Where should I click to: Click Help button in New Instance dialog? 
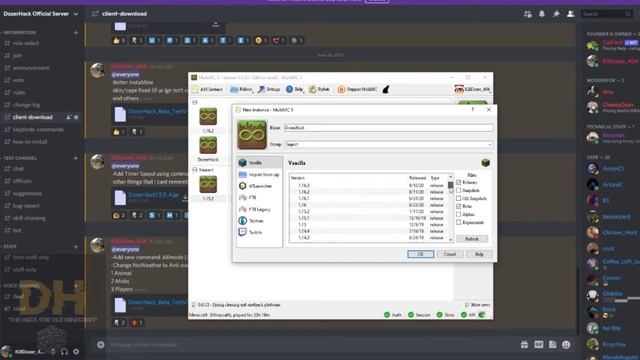479,254
